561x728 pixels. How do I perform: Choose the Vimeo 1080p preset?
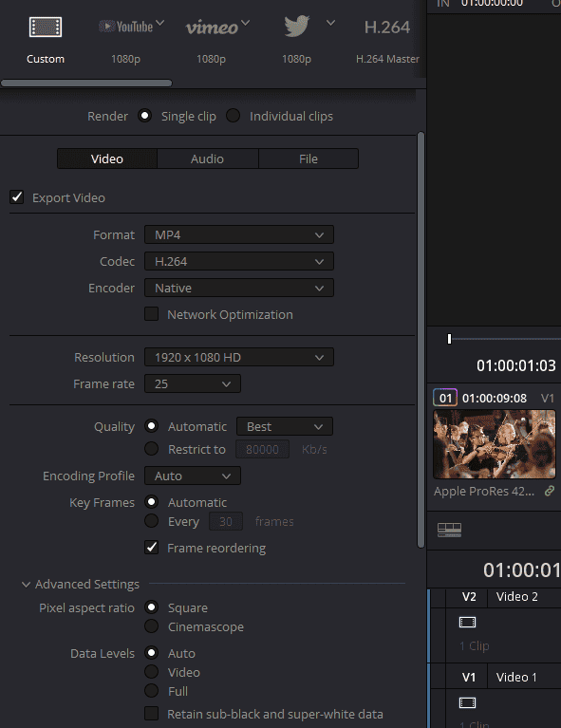pos(212,27)
